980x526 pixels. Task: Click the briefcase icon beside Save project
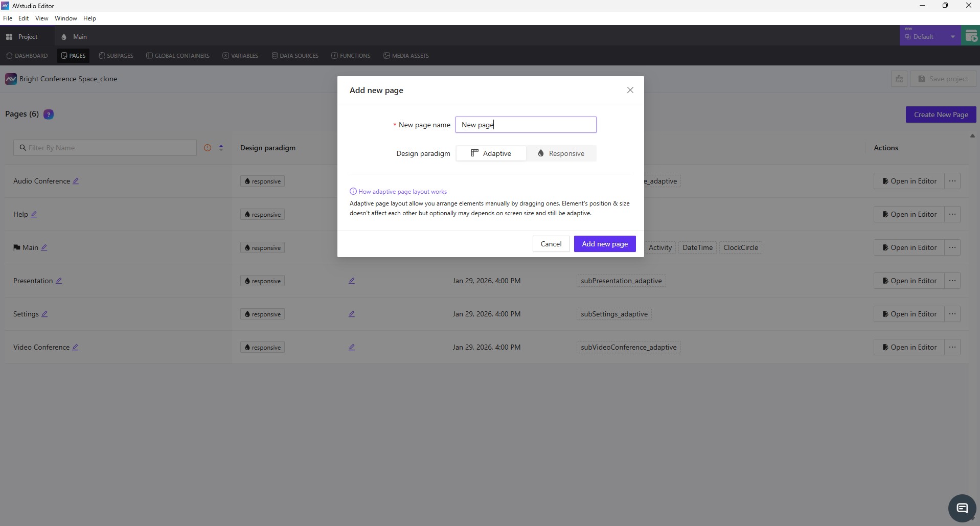[x=899, y=79]
